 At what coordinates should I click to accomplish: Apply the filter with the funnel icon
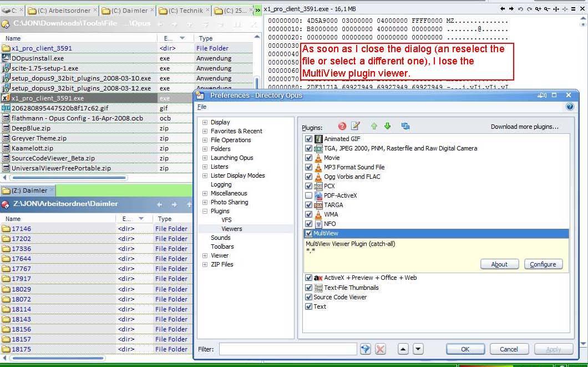[x=365, y=349]
